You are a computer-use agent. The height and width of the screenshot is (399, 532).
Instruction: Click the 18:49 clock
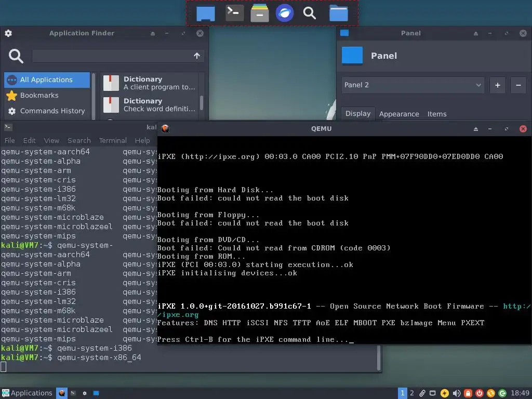(x=520, y=393)
